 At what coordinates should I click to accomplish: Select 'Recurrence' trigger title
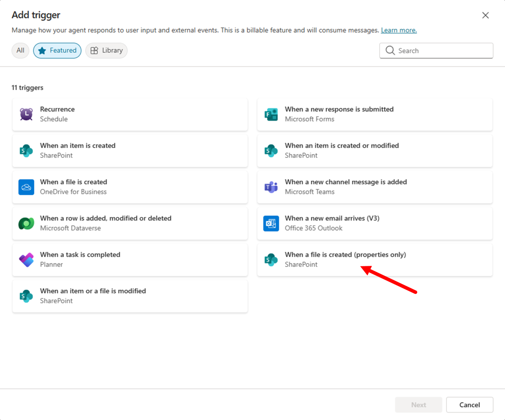[x=58, y=109]
